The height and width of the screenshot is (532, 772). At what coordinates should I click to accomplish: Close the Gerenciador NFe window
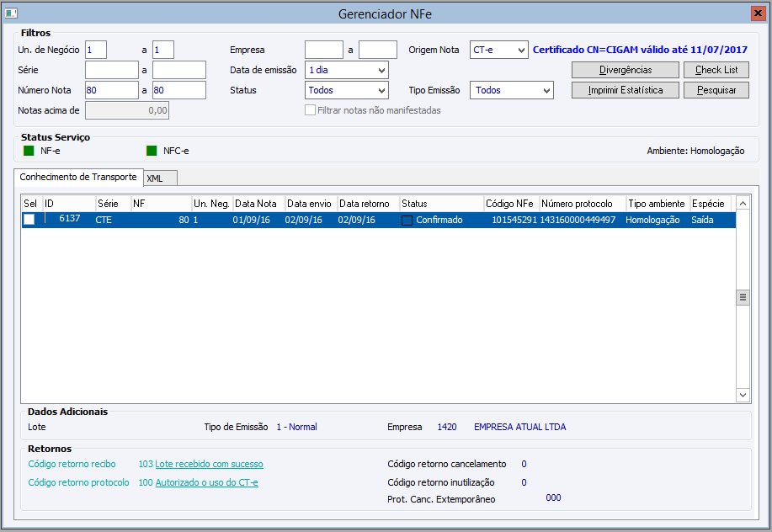758,13
